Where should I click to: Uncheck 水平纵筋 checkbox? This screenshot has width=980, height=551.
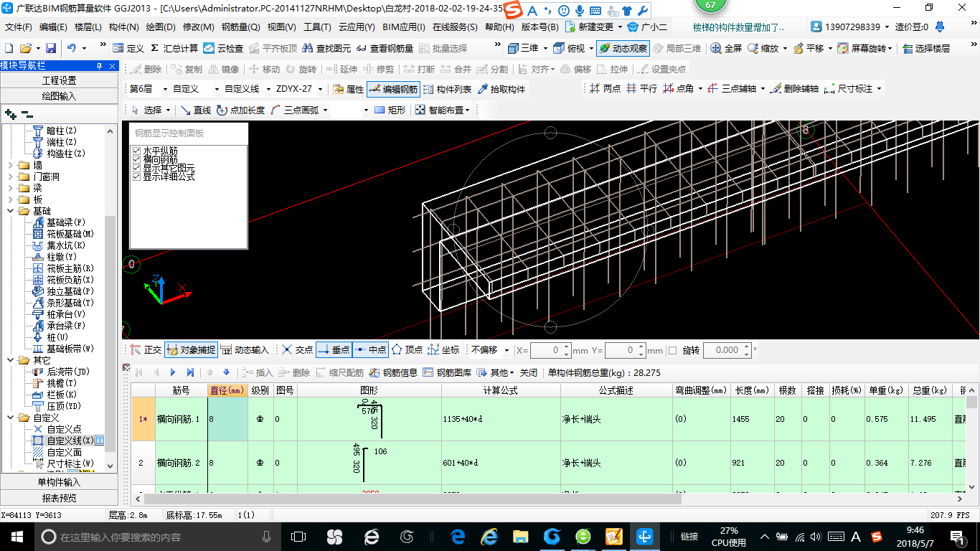137,151
